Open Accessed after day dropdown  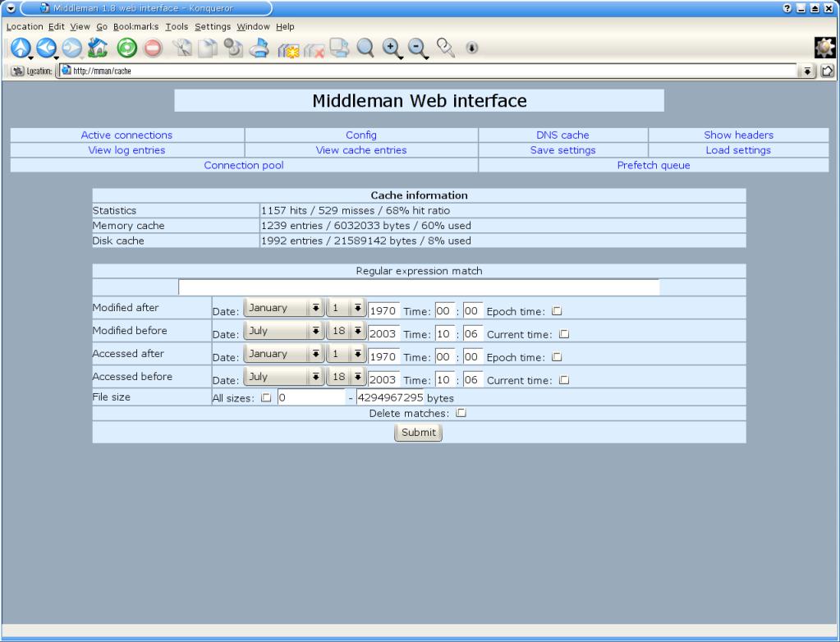346,354
